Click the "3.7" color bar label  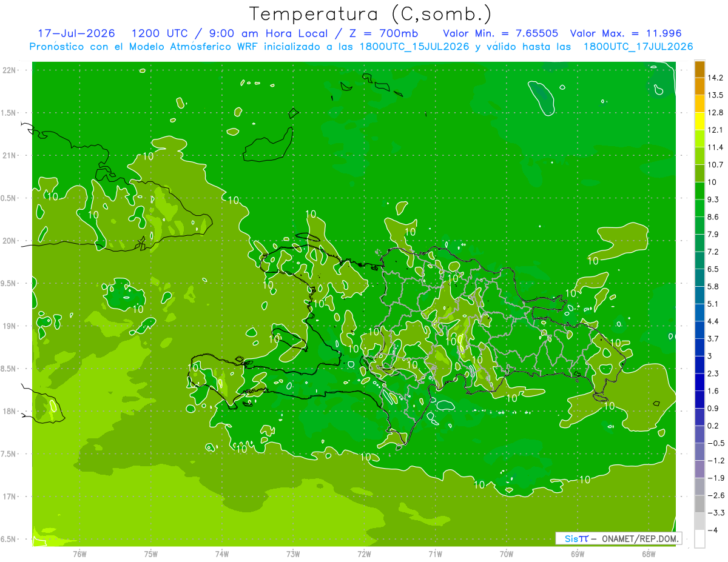point(713,339)
